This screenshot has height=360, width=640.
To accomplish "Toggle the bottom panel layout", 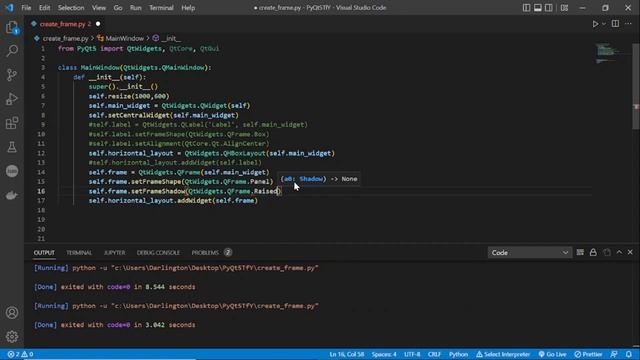I will point(538,8).
